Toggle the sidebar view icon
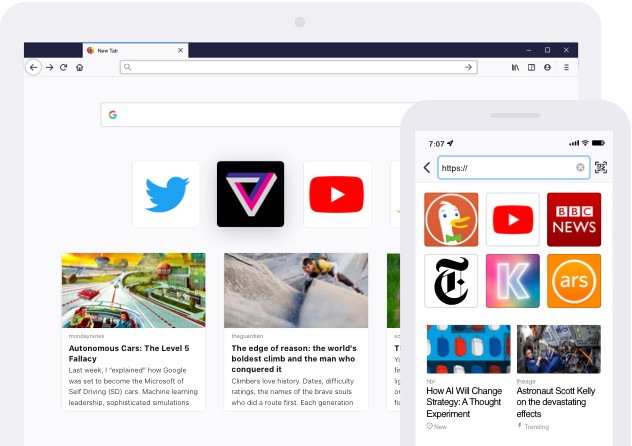This screenshot has height=446, width=632. click(531, 67)
